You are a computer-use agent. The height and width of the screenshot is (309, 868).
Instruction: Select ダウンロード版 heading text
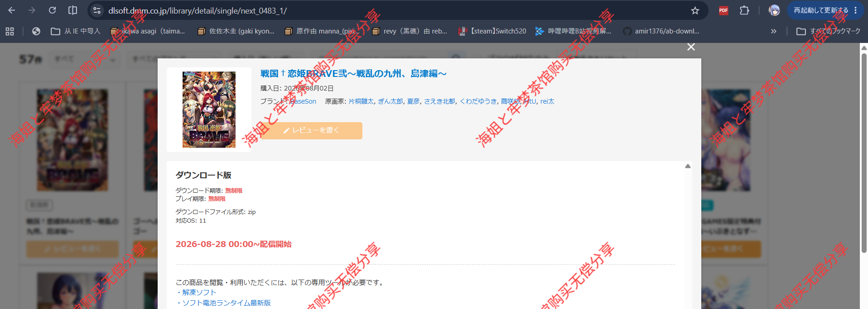click(x=203, y=175)
